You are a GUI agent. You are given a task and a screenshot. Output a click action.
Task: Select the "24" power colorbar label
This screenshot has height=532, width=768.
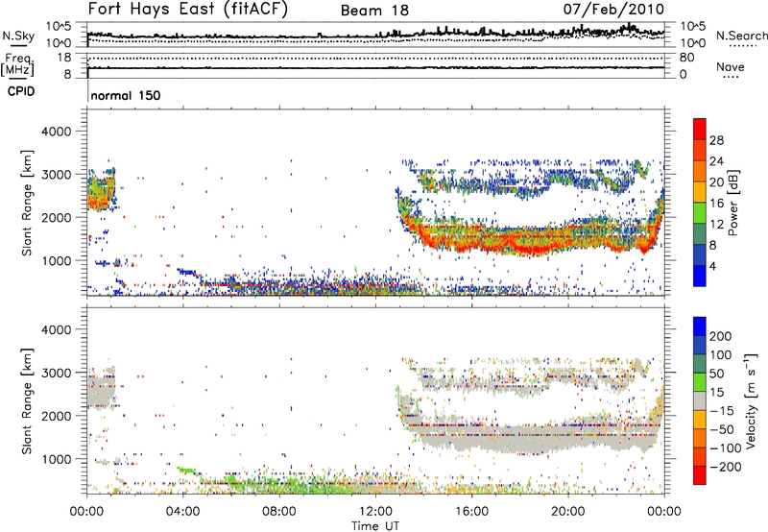pyautogui.click(x=716, y=161)
